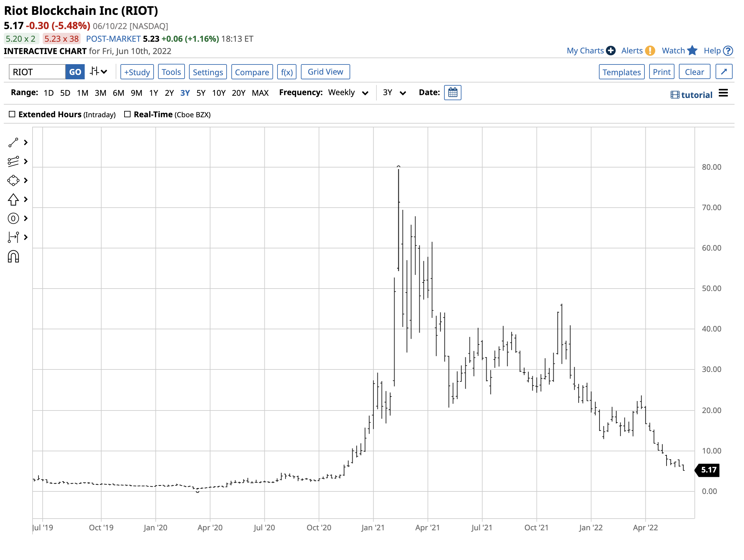Click the Compare button
The width and height of the screenshot is (744, 560).
click(252, 72)
